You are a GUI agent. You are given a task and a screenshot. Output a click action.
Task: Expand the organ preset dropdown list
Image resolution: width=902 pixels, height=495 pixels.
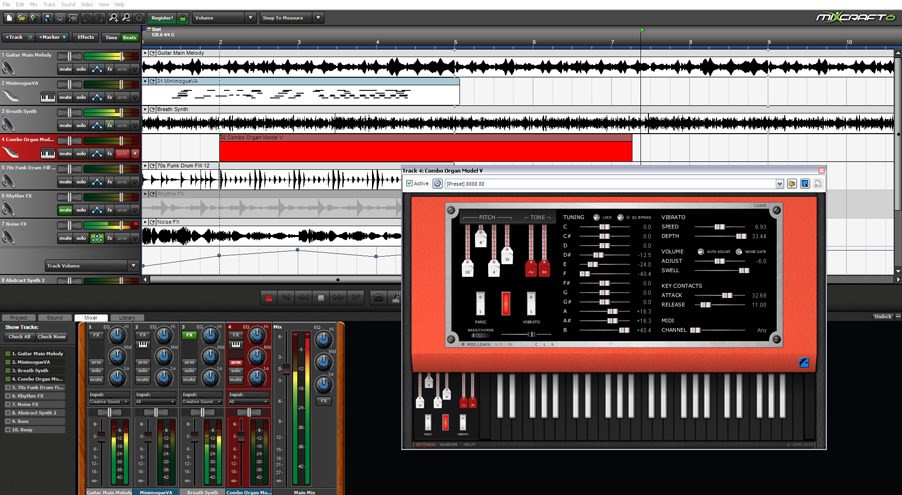coord(779,184)
